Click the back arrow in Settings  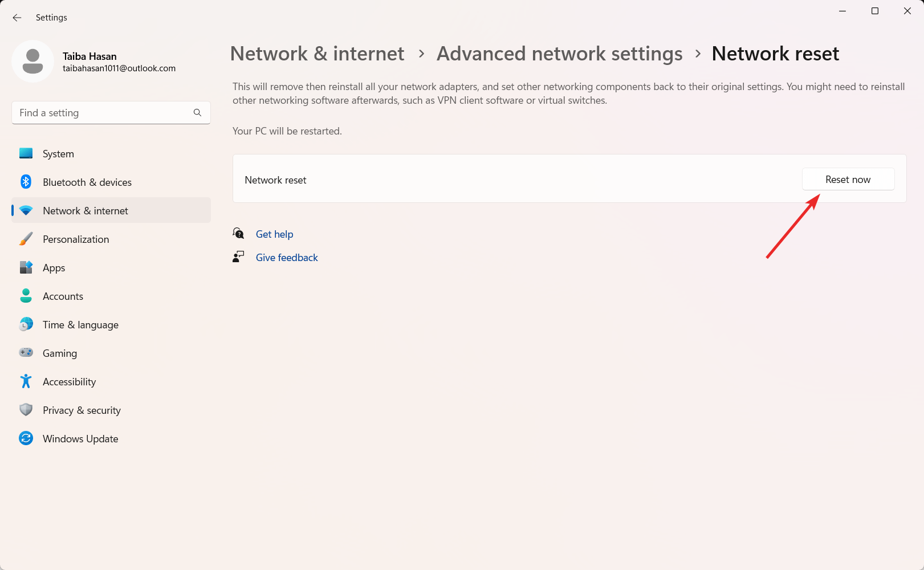coord(17,18)
